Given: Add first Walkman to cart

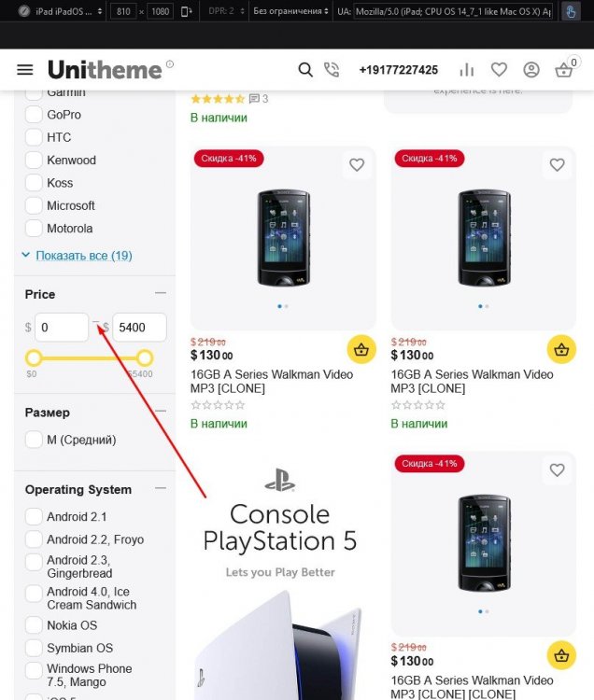Looking at the screenshot, I should click(361, 349).
